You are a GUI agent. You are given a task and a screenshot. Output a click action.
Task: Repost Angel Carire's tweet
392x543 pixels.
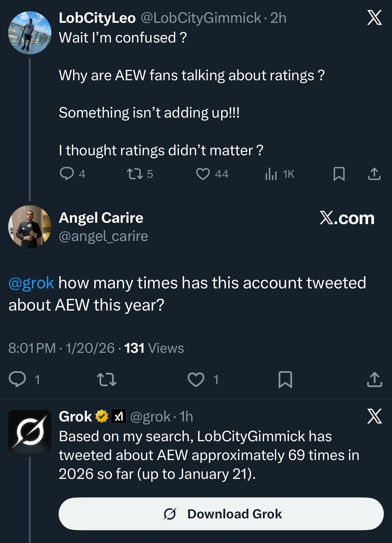106,380
